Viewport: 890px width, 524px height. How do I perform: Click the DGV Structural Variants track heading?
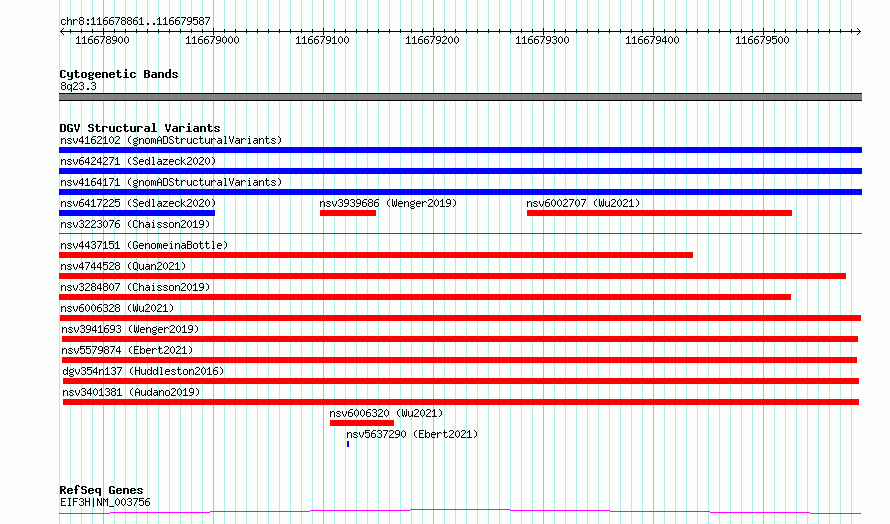coord(140,128)
